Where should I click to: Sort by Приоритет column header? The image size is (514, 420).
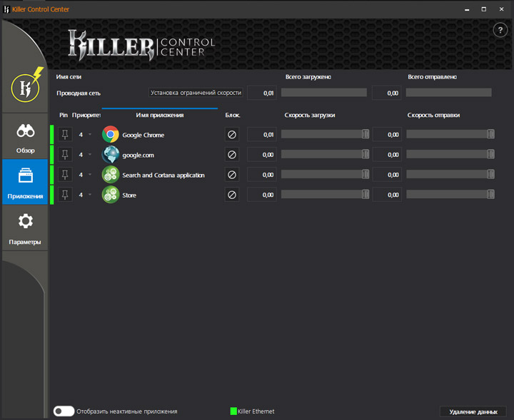(x=86, y=115)
